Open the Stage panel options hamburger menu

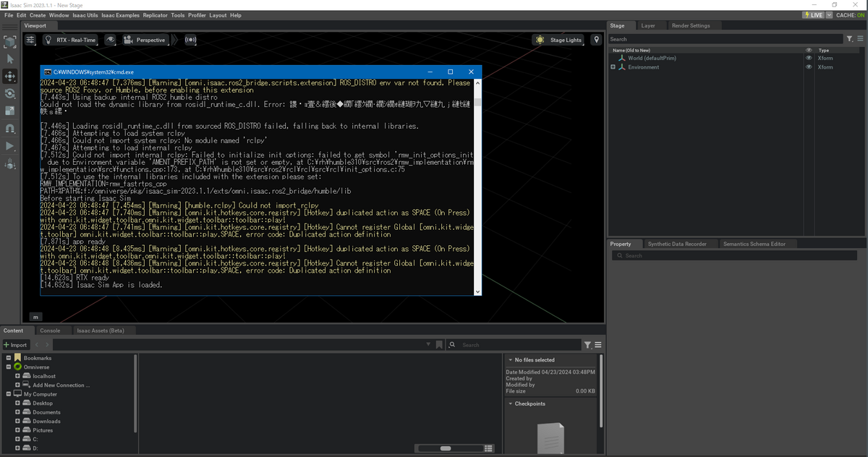(x=859, y=39)
